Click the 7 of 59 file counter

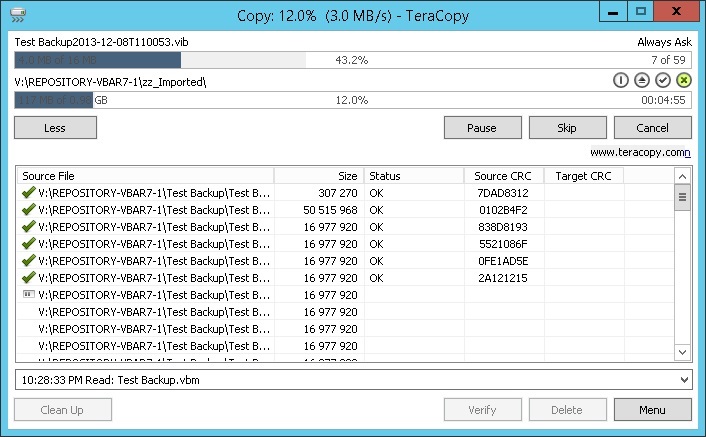[668, 60]
